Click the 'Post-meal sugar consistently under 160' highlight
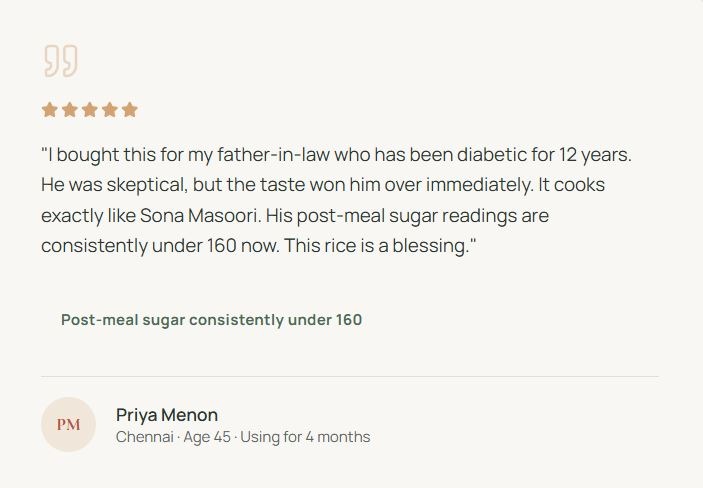The image size is (703, 488). (x=211, y=320)
